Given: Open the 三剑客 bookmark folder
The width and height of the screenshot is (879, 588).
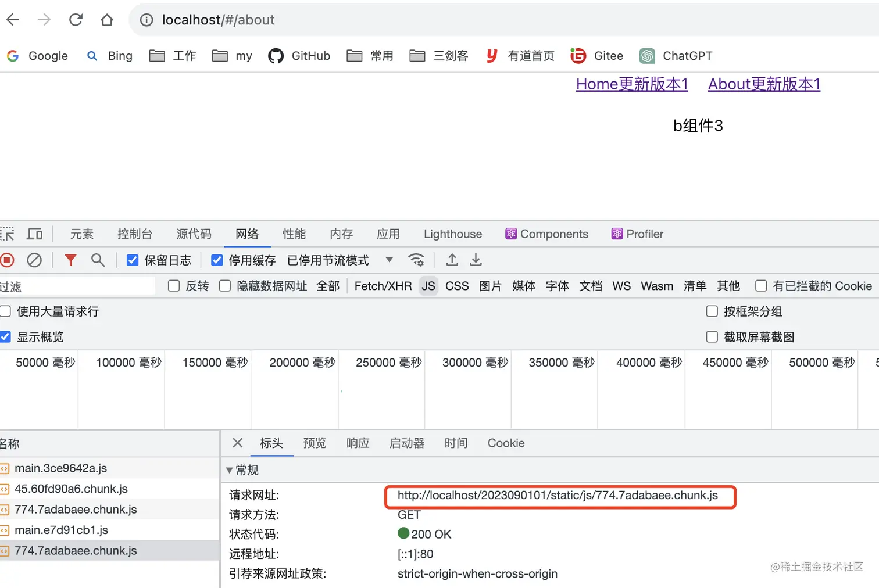Looking at the screenshot, I should [439, 56].
